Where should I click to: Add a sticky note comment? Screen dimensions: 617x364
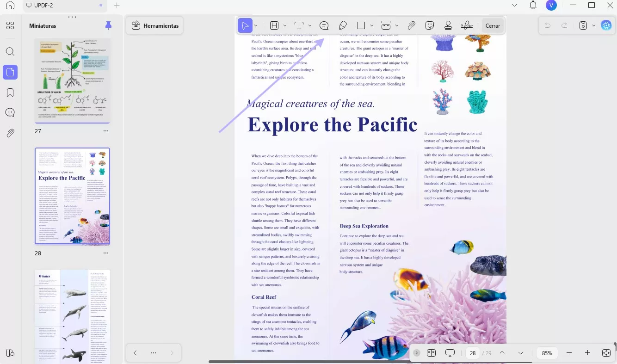(x=324, y=25)
